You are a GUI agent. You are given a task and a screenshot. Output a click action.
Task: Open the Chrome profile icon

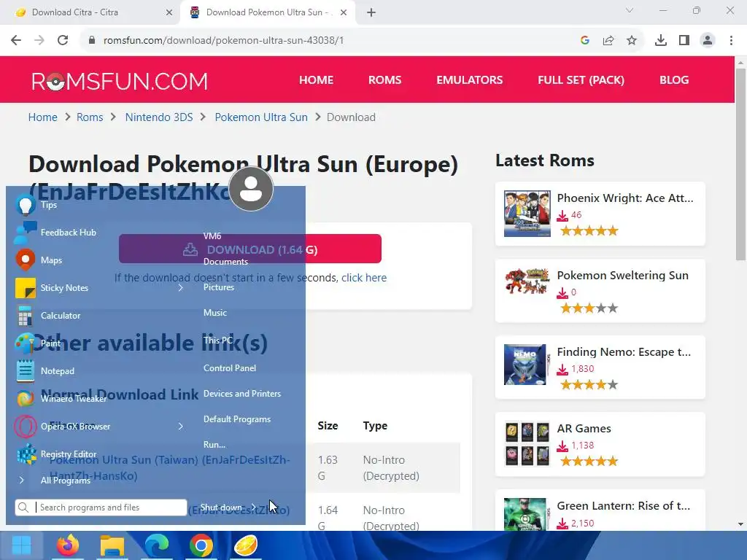pos(708,40)
